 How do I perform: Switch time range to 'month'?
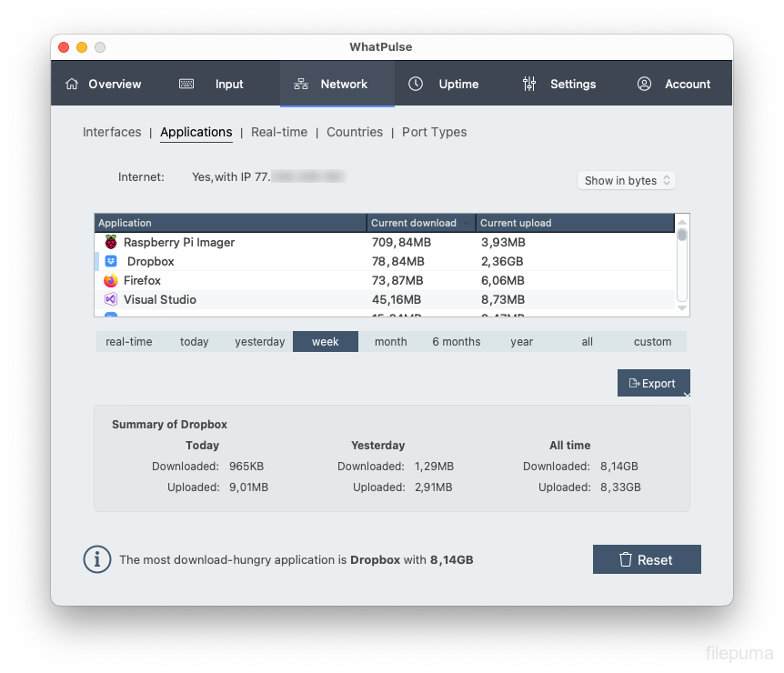tap(390, 342)
